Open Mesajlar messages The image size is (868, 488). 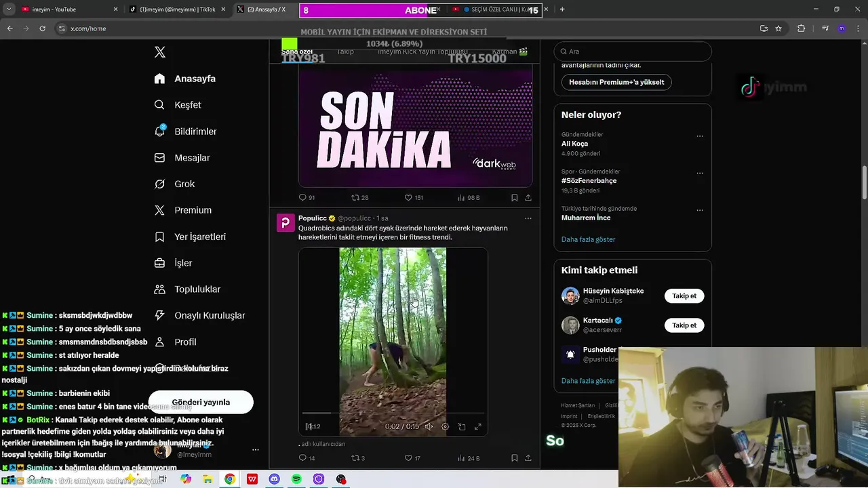tap(182, 158)
